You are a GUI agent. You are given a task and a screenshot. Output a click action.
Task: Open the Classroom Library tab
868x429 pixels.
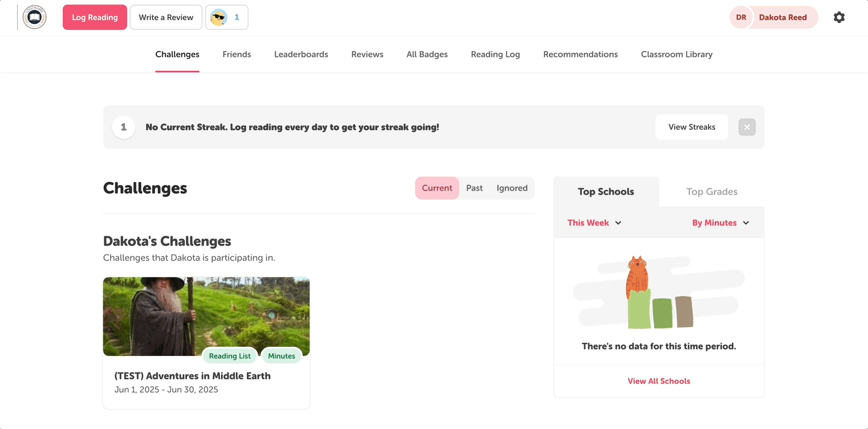click(x=676, y=54)
